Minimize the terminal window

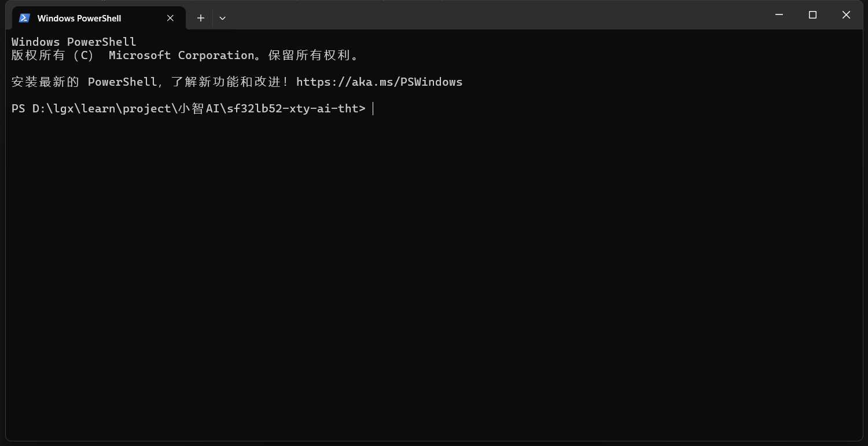pyautogui.click(x=779, y=15)
